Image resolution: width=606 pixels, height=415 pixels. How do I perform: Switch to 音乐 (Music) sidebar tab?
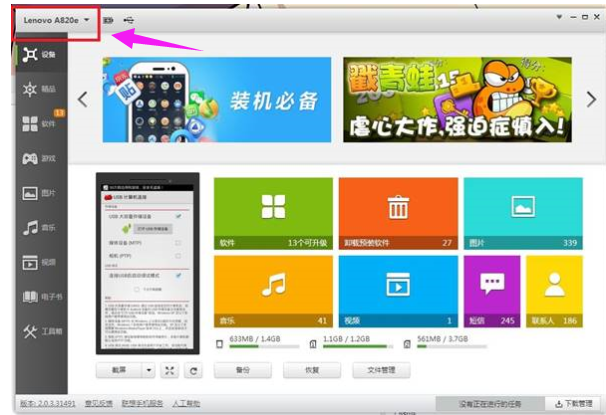click(x=39, y=227)
